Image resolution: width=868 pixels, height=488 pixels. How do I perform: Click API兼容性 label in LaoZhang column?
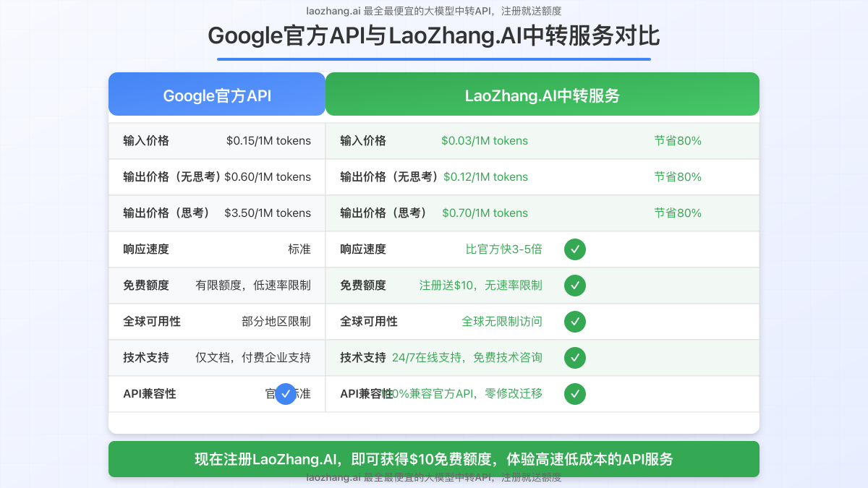[367, 394]
